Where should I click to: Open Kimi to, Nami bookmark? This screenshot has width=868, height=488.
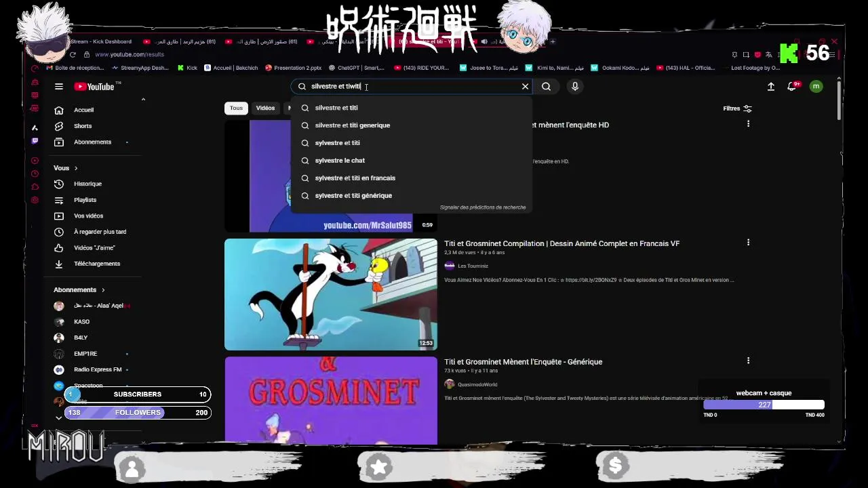coord(556,68)
